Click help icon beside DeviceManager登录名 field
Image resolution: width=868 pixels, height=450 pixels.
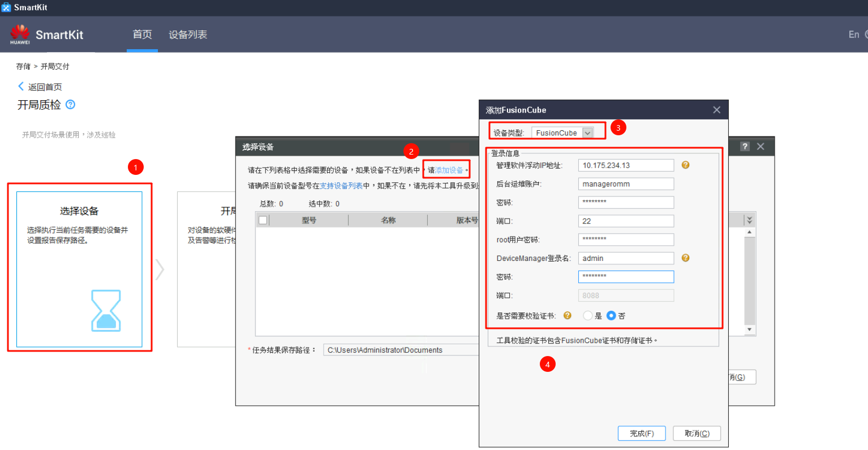pos(685,258)
